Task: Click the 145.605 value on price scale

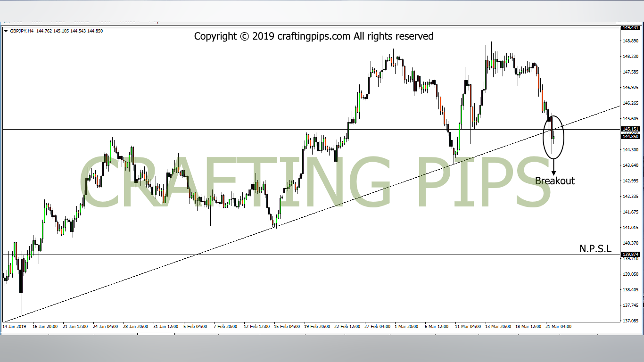Action: click(x=631, y=119)
